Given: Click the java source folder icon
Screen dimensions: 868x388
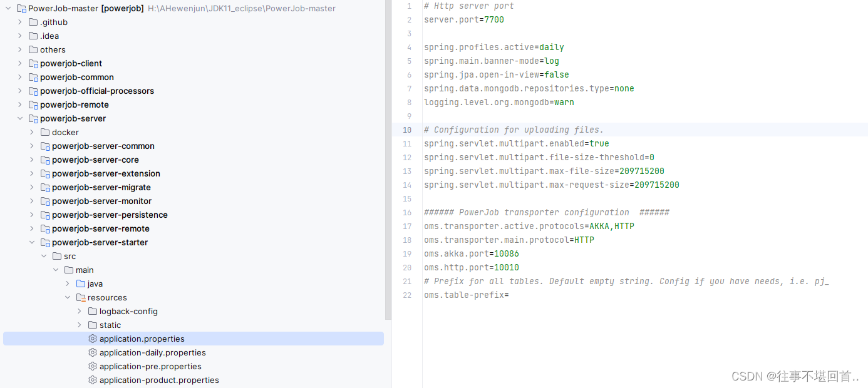Looking at the screenshot, I should point(81,283).
